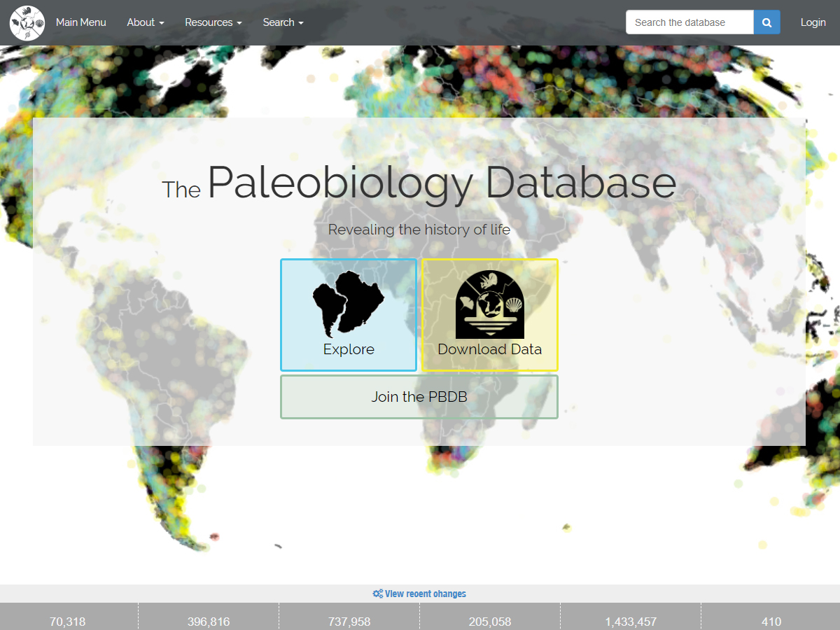This screenshot has width=840, height=630.
Task: Click the continents silhouette on Explore tile
Action: (x=348, y=303)
